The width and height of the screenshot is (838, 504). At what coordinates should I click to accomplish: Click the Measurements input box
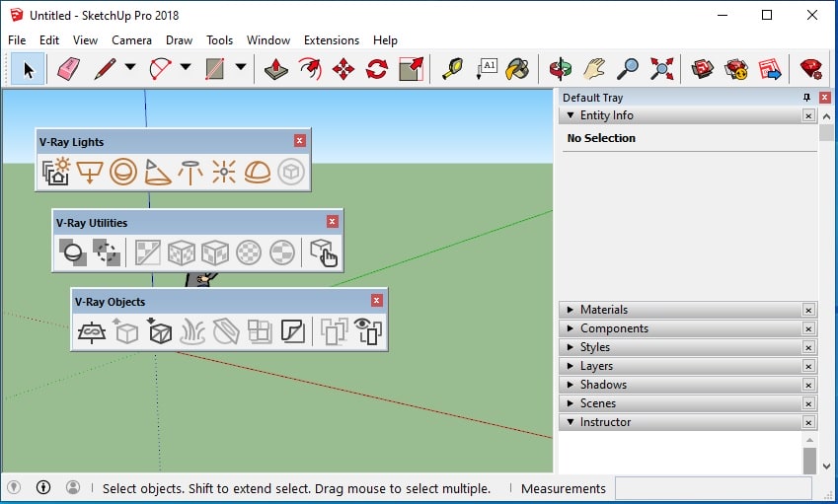coord(713,488)
